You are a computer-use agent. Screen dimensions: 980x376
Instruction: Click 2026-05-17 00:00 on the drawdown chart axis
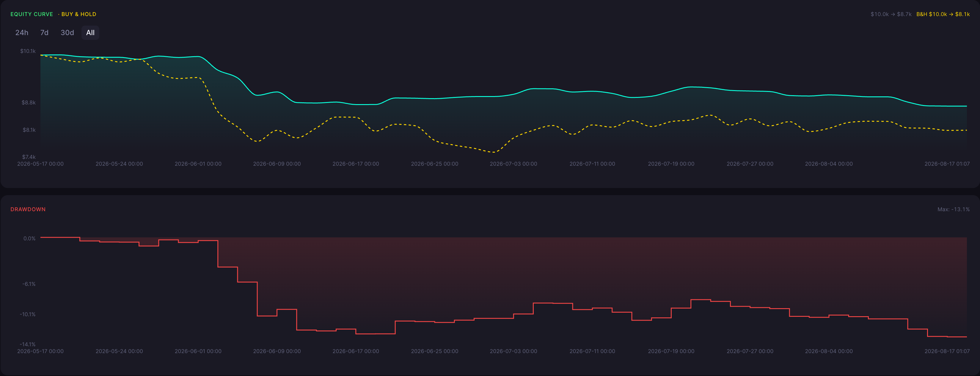40,351
